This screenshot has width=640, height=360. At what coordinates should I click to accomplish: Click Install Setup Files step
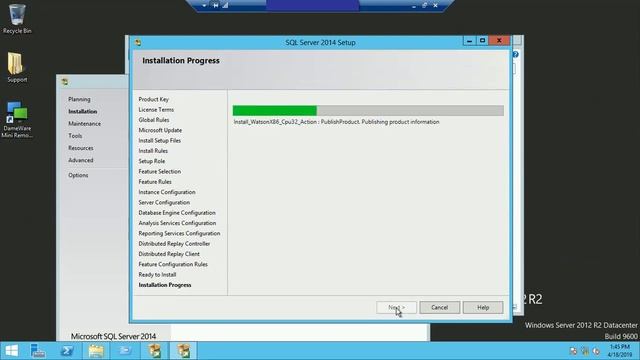tap(160, 140)
